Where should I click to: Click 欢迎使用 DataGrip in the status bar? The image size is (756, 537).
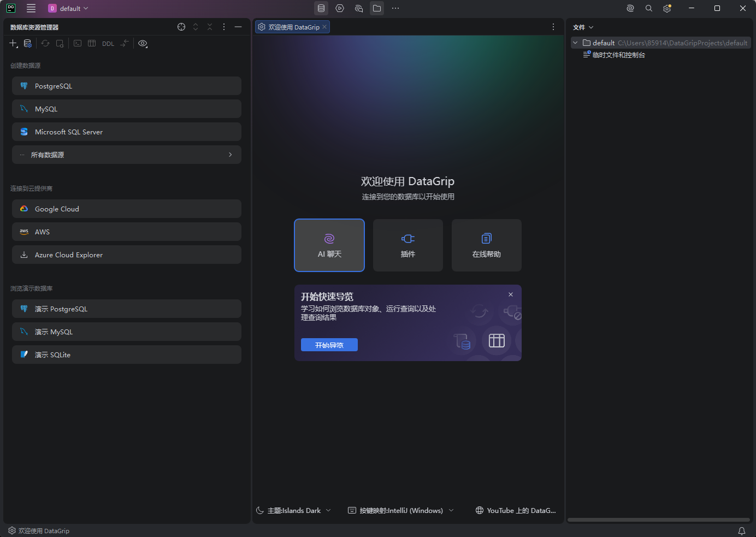tap(39, 530)
